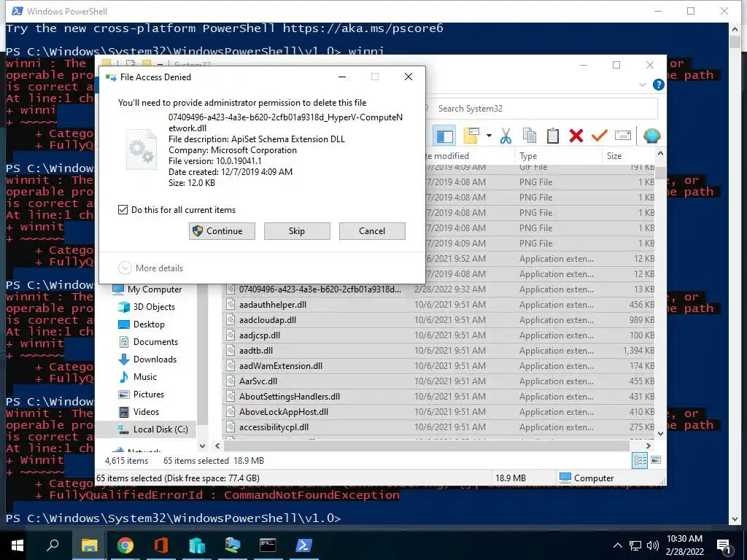Open Microsoft Office from taskbar
The image size is (747, 560).
(x=161, y=545)
